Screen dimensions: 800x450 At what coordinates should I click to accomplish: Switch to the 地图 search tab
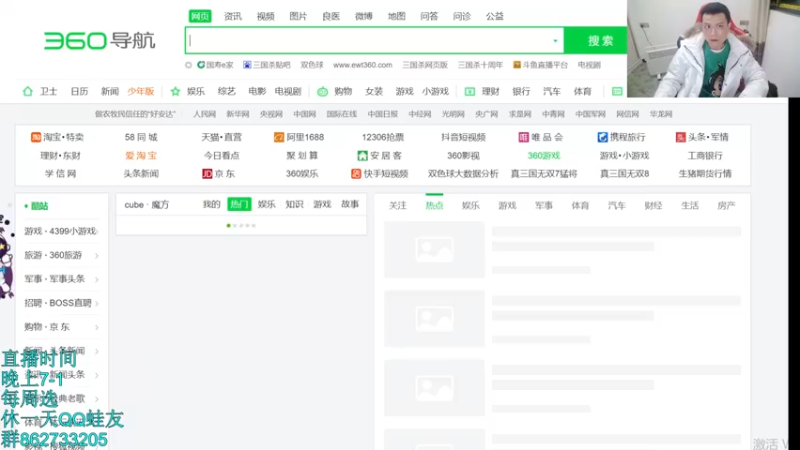396,16
